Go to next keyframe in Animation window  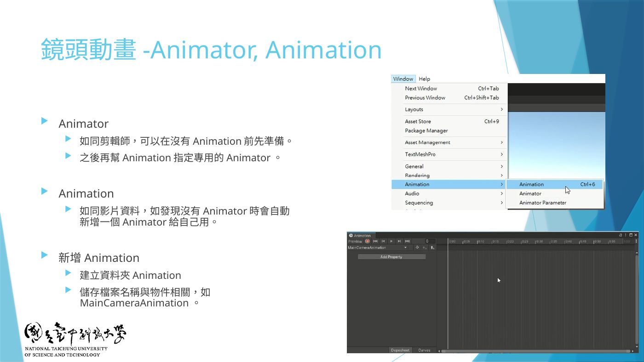tap(399, 241)
